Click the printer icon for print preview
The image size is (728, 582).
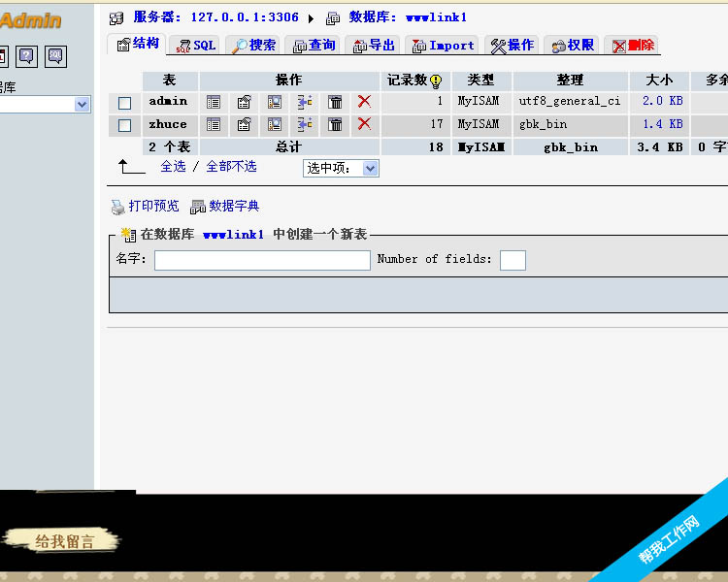(117, 207)
